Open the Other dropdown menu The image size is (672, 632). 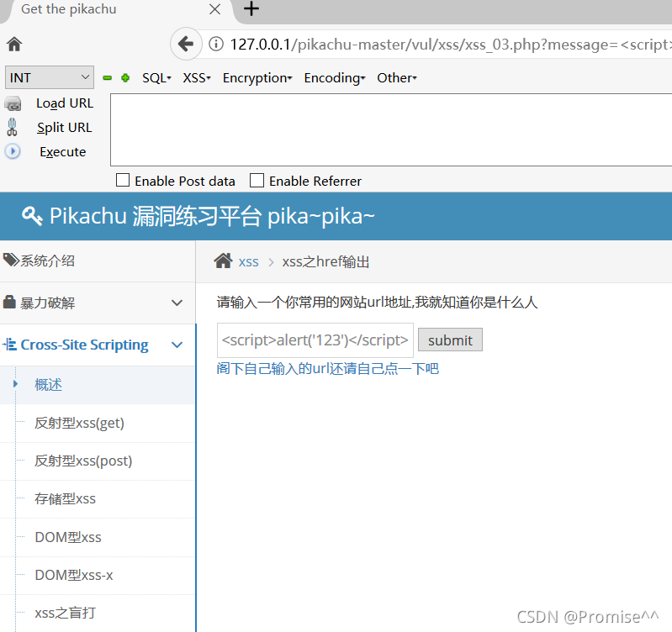point(396,78)
